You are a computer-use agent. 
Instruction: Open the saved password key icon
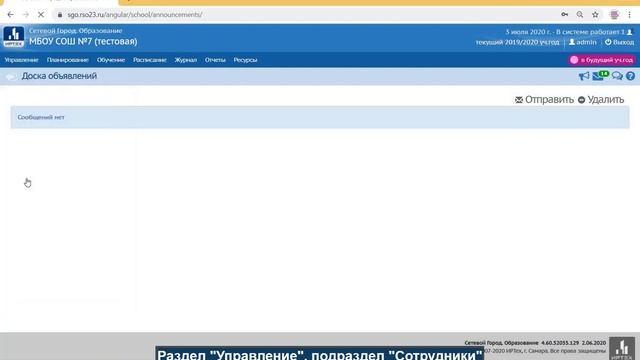pos(564,15)
